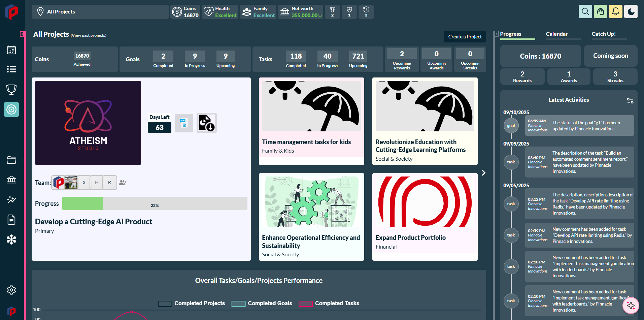Click team member avatar K

point(109,183)
